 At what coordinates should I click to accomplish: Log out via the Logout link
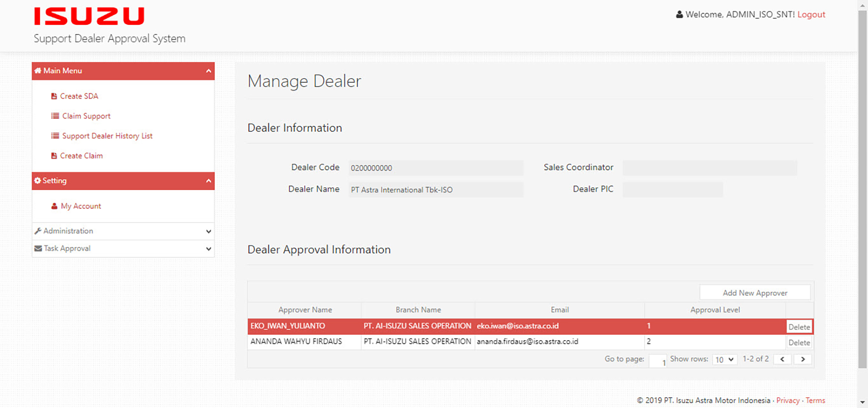tap(811, 14)
